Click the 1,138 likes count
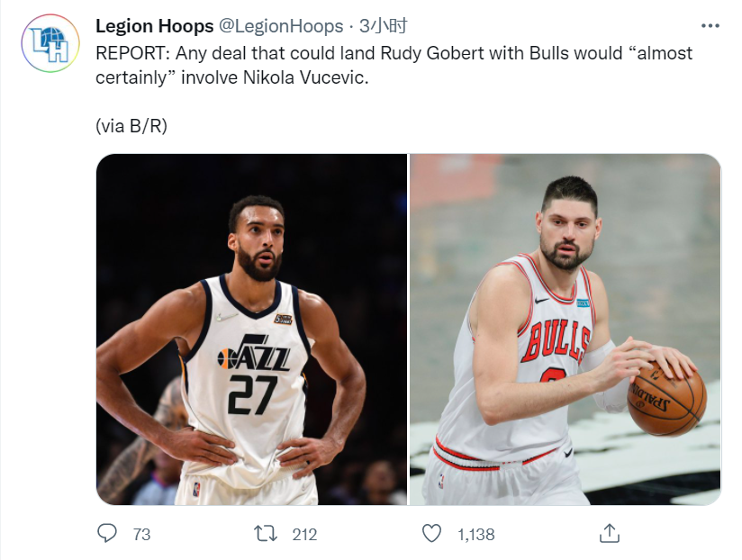742x560 pixels. point(475,535)
